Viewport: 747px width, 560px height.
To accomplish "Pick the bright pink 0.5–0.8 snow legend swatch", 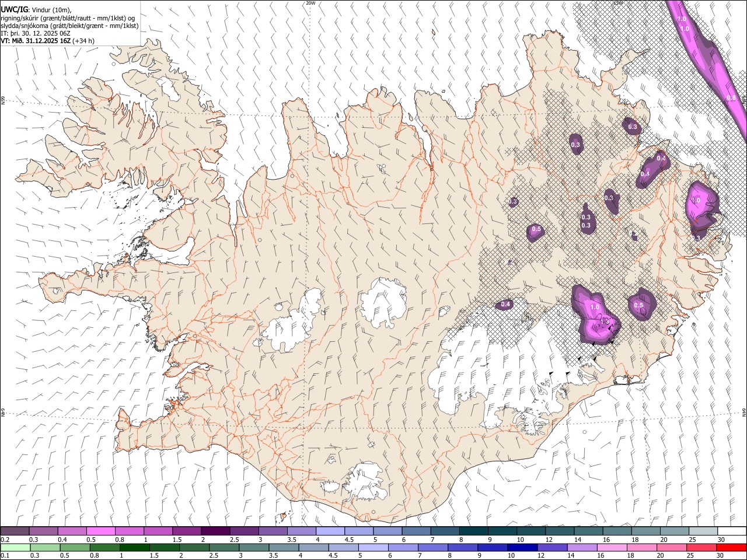I will tap(100, 531).
